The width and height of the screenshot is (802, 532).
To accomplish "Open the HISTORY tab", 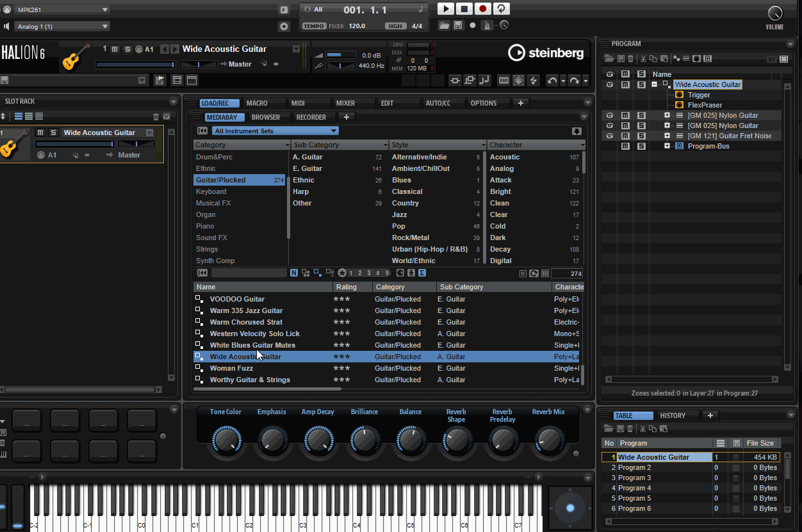I will 673,415.
